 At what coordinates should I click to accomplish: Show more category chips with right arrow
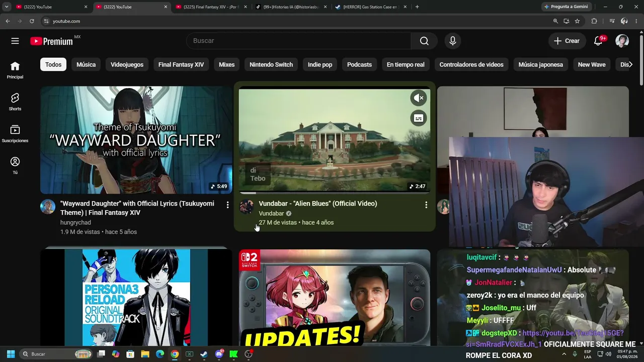pos(630,64)
